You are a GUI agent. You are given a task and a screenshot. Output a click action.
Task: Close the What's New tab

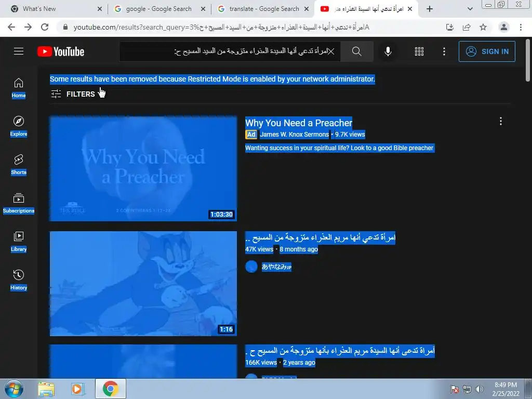pos(100,9)
